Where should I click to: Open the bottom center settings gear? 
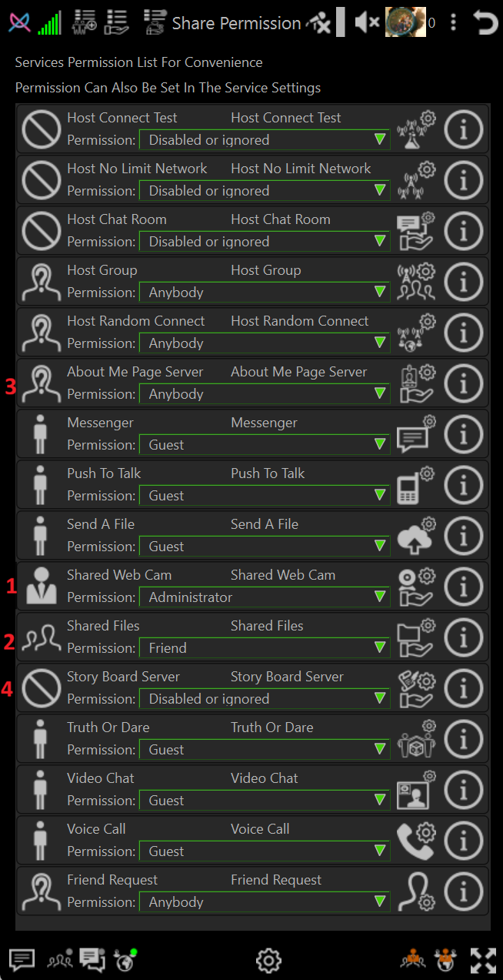point(268,960)
